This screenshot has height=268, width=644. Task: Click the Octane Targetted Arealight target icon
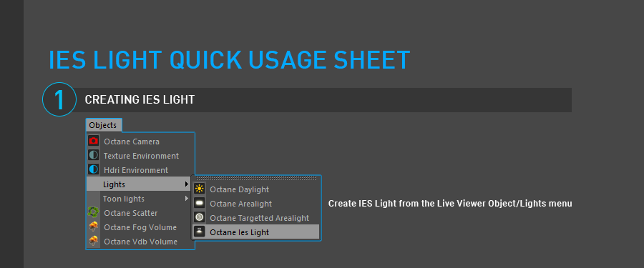click(x=200, y=217)
